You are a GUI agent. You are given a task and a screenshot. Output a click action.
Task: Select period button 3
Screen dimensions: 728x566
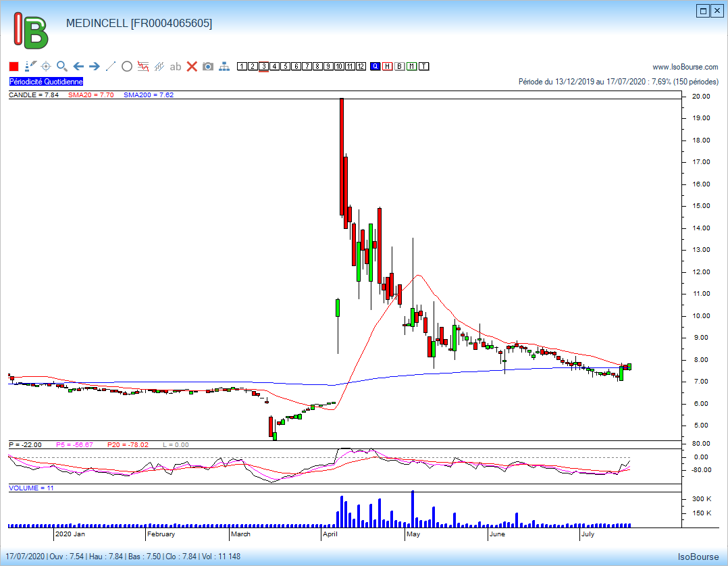click(263, 66)
